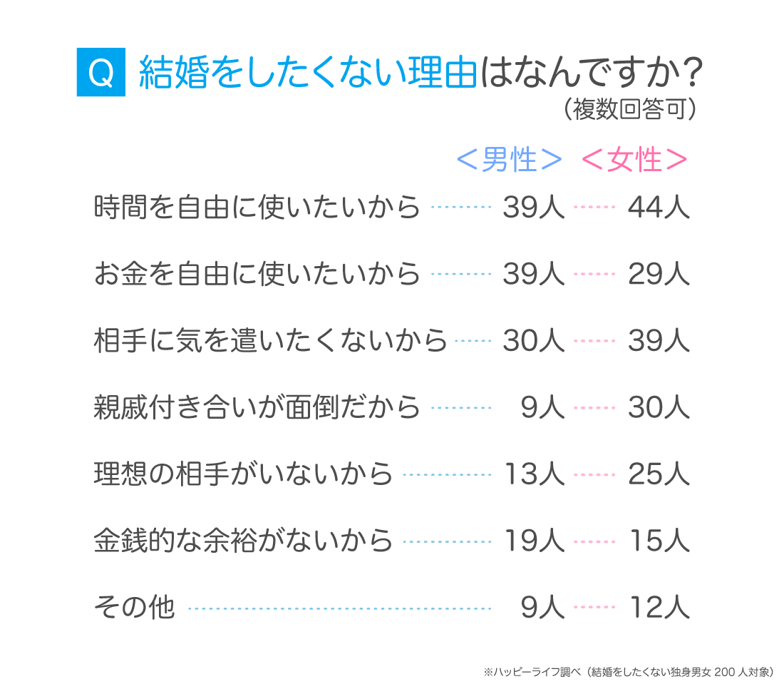Click the その他 row label
784x684 pixels.
click(134, 608)
